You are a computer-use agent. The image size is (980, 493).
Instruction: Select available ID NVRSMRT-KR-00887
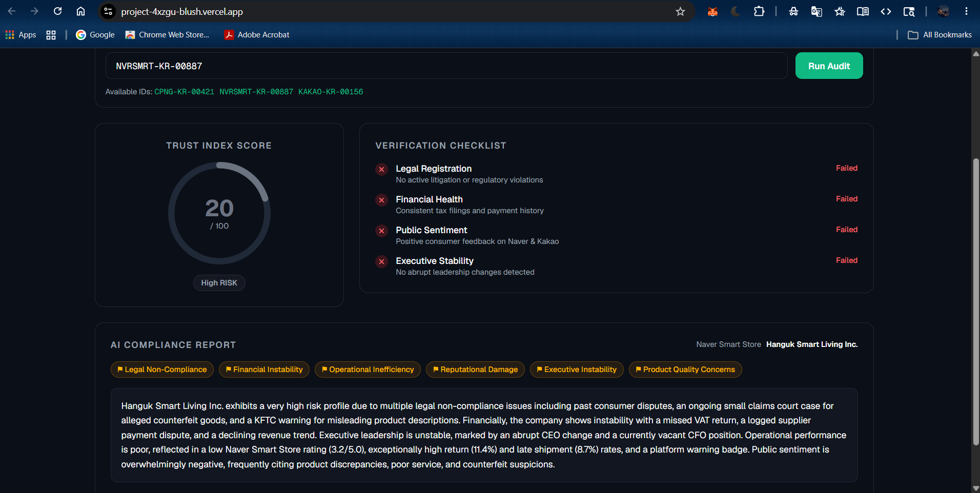256,92
